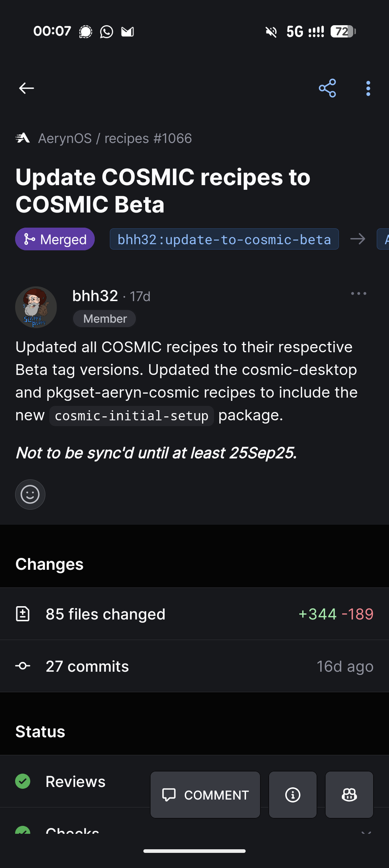This screenshot has width=389, height=868.
Task: Open the Reviews status row
Action: pos(76,782)
